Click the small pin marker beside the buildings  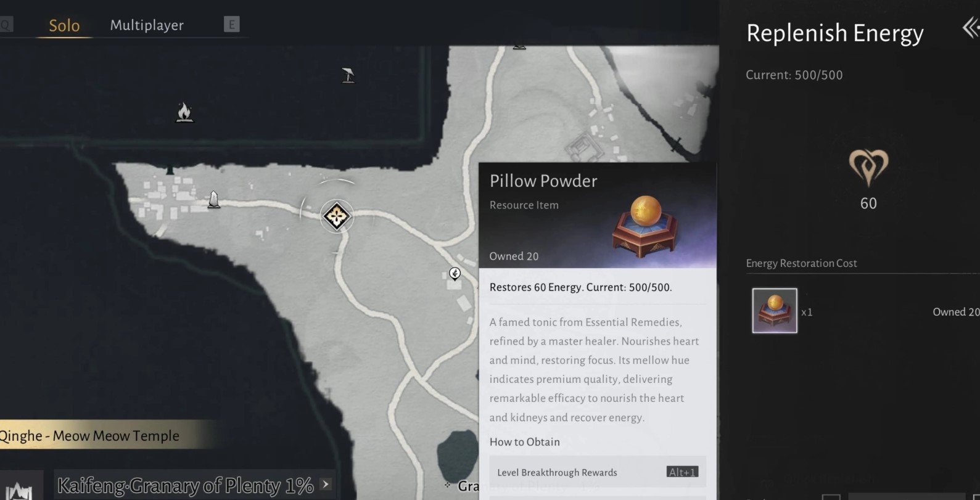[x=455, y=273]
